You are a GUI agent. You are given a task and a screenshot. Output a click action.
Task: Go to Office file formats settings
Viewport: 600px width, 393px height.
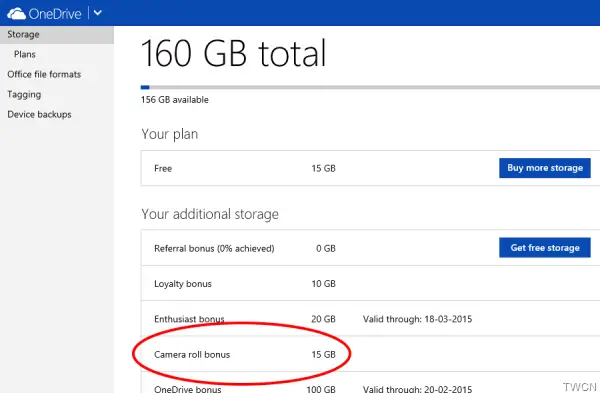44,74
